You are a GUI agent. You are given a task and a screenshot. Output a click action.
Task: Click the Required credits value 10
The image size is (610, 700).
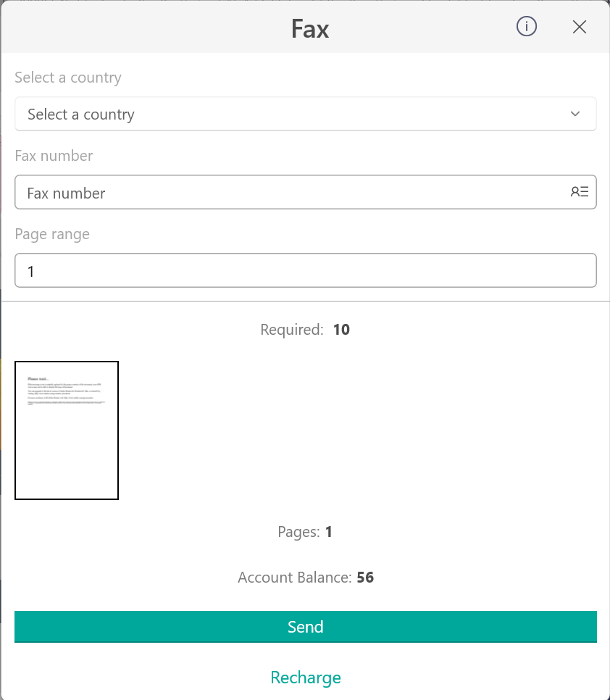point(341,330)
